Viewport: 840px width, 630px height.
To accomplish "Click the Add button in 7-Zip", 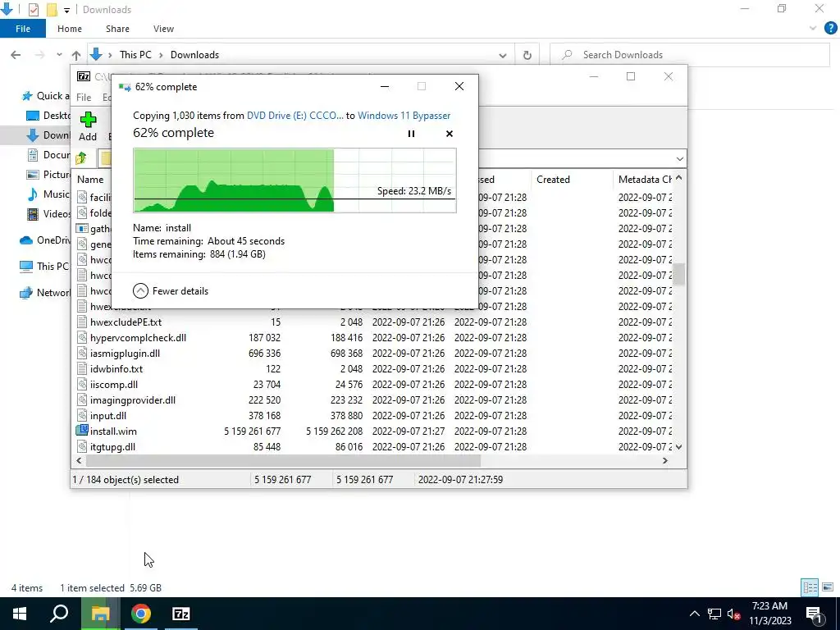I will coord(88,127).
